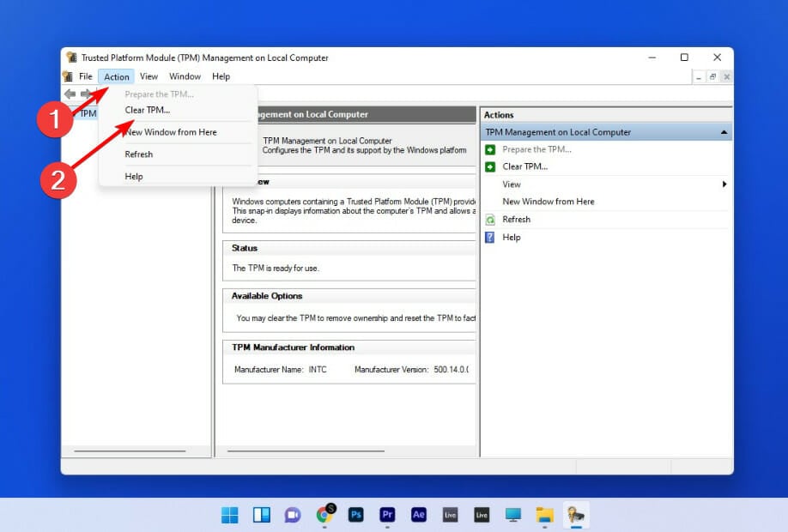Click the TPM console icon in the title bar
Viewport: 788px width, 532px height.
[70, 57]
